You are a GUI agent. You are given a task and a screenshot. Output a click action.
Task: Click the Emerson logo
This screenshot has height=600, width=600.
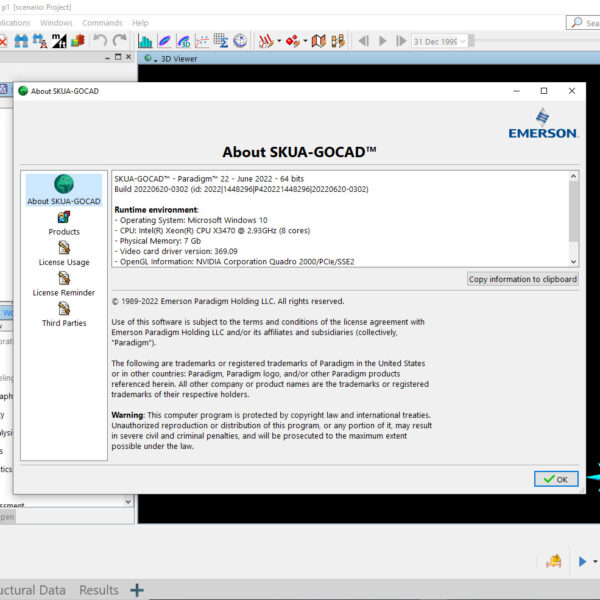(542, 124)
